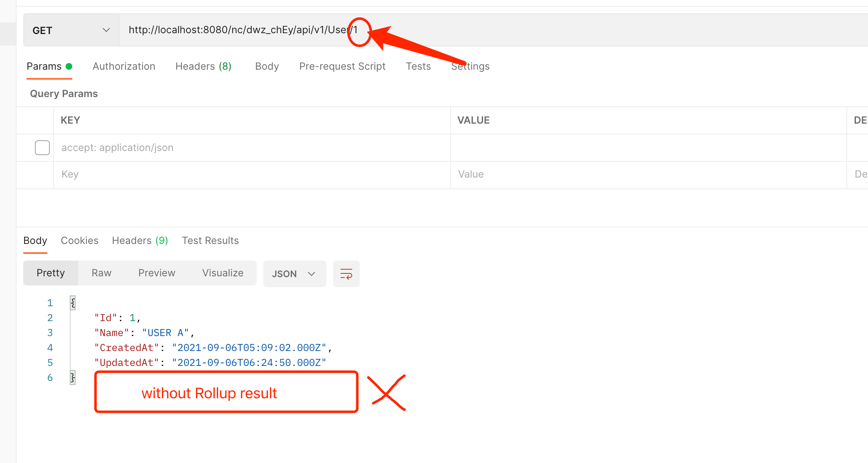The image size is (868, 463).
Task: Select the Preview response view
Action: coord(157,273)
